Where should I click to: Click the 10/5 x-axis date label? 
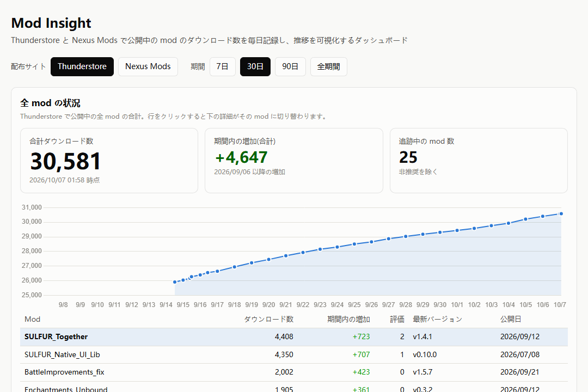(526, 305)
